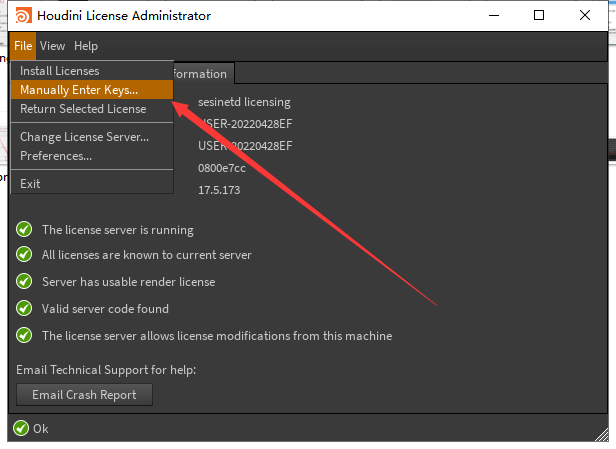Click 'The license server is running' text
The height and width of the screenshot is (449, 616).
click(118, 230)
